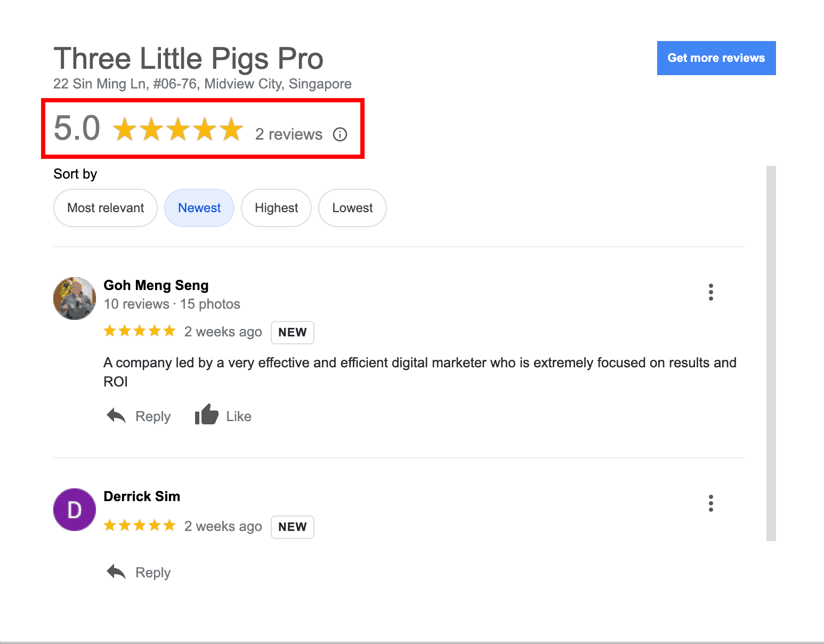This screenshot has width=824, height=644.
Task: Sort reviews by Most relevant
Action: coord(106,208)
